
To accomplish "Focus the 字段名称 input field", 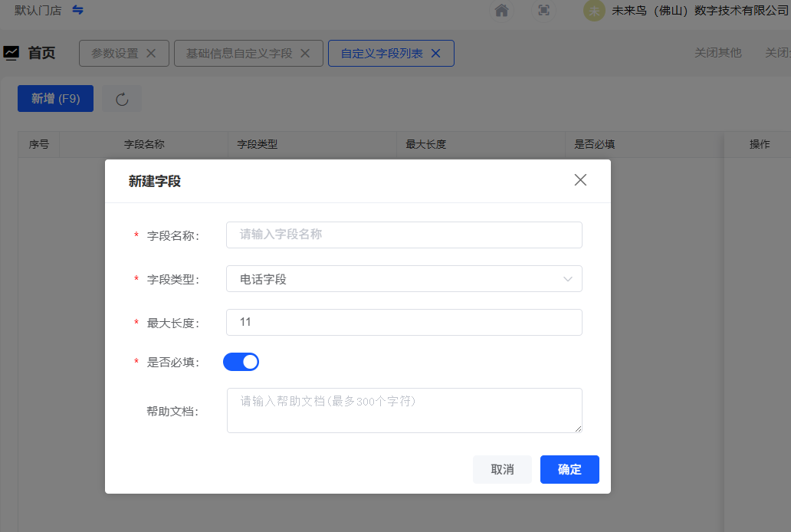I will 404,235.
